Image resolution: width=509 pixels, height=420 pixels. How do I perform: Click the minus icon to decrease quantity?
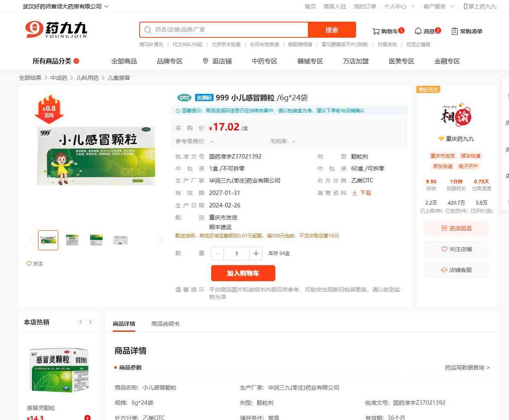pyautogui.click(x=218, y=254)
